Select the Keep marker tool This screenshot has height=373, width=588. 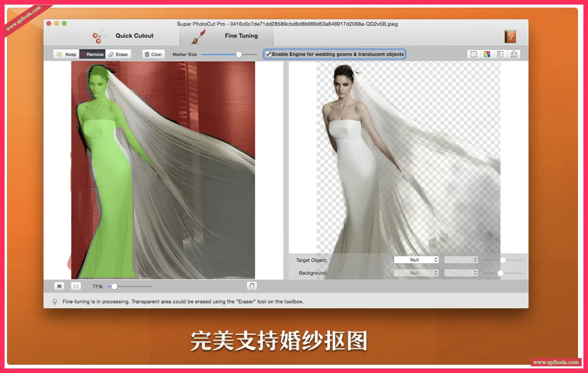[x=66, y=54]
